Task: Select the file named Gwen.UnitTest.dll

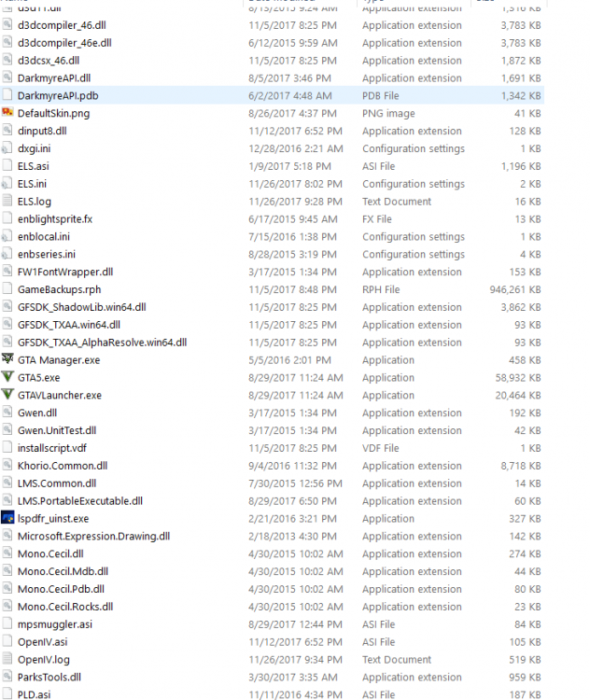Action: pos(57,430)
